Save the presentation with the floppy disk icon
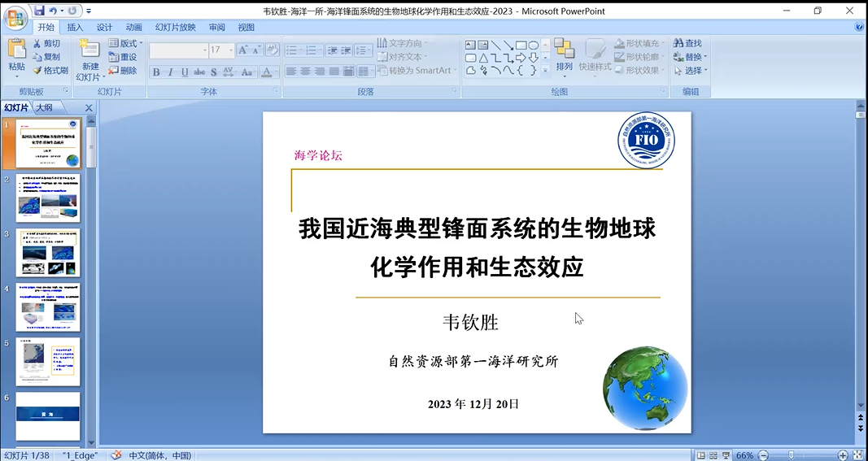Viewport: 868px width, 461px height. (x=38, y=11)
